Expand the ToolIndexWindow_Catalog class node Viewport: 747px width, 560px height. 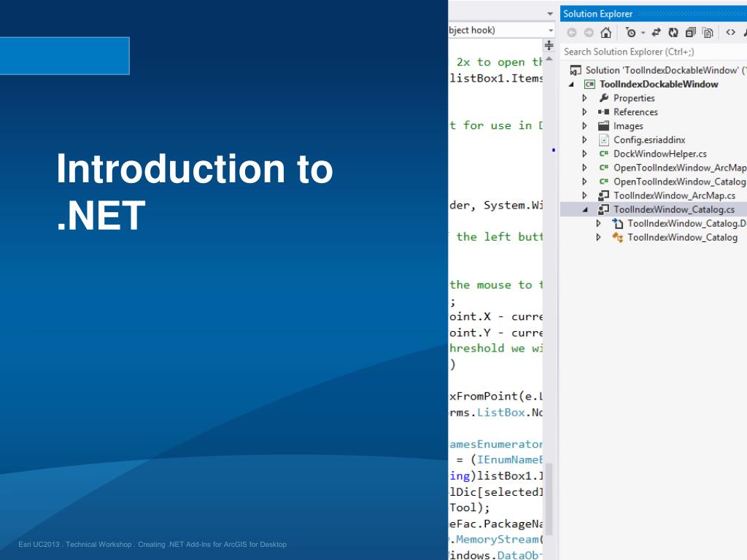coord(599,237)
